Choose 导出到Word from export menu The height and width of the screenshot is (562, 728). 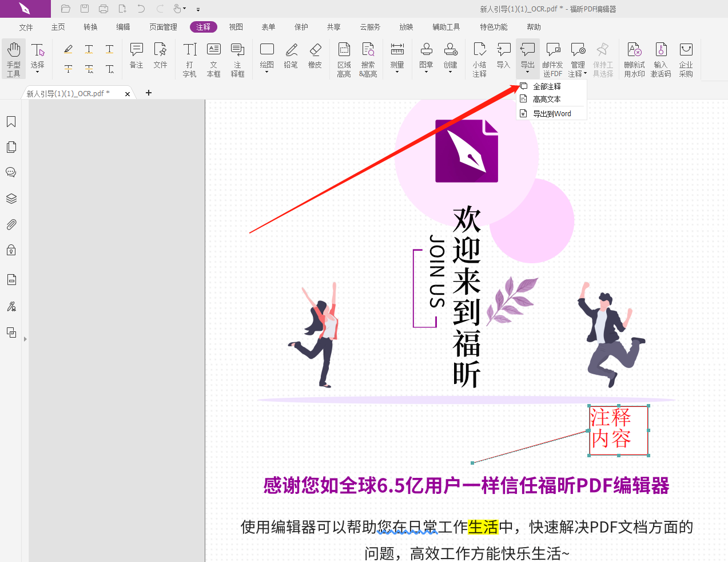(x=551, y=113)
